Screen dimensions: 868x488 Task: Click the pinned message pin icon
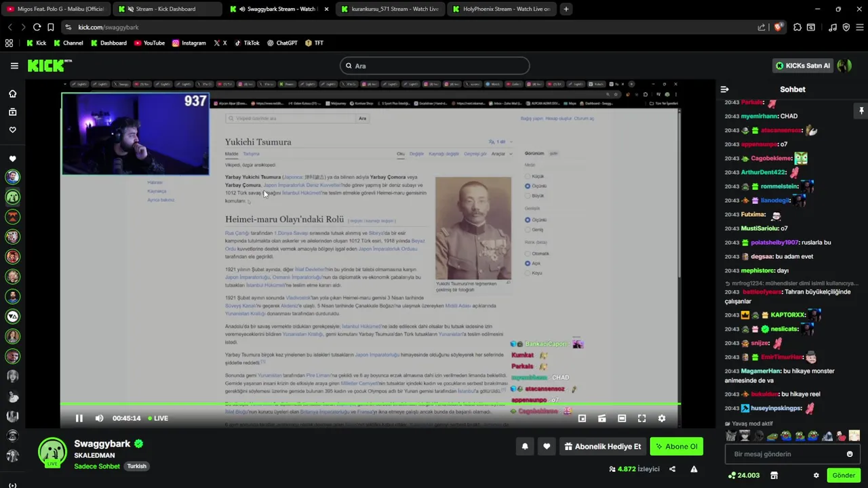tap(861, 110)
